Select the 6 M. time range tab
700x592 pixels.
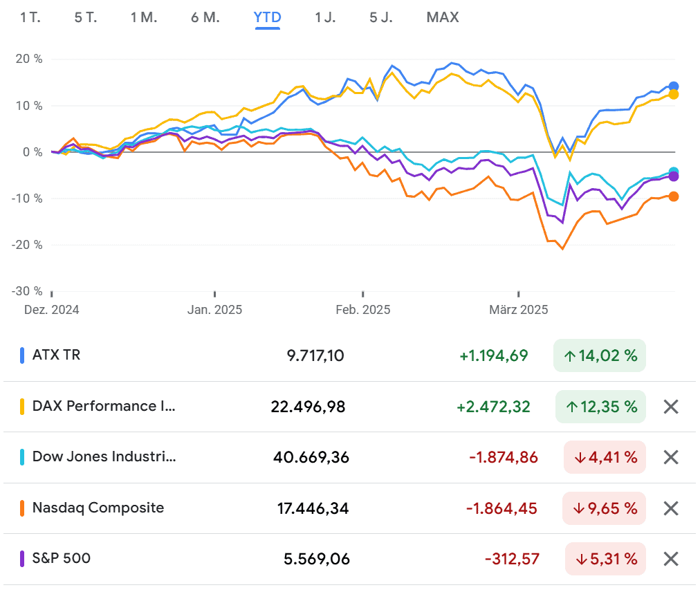(205, 17)
